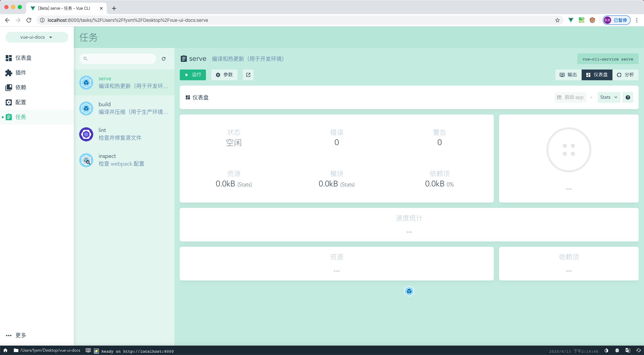Switch to 仪表盘 dashboard tab
This screenshot has width=644, height=355.
click(597, 75)
